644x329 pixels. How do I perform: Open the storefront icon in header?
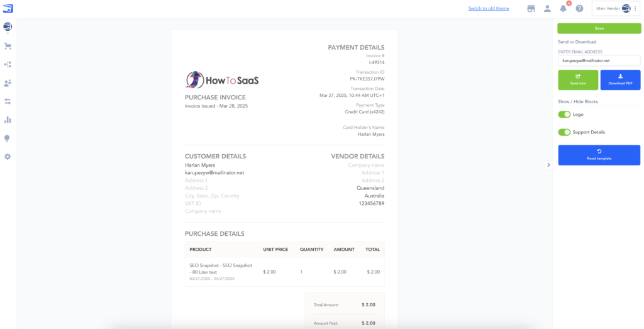pyautogui.click(x=531, y=9)
